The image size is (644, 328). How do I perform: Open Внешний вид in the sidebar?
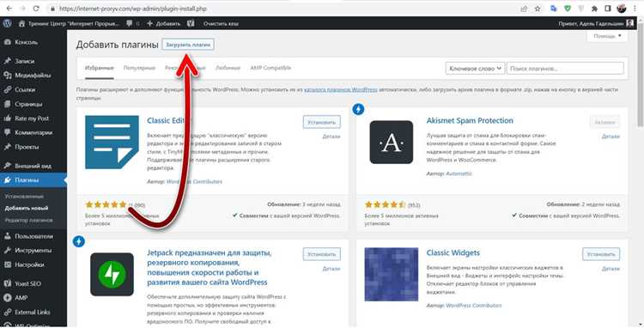point(33,166)
